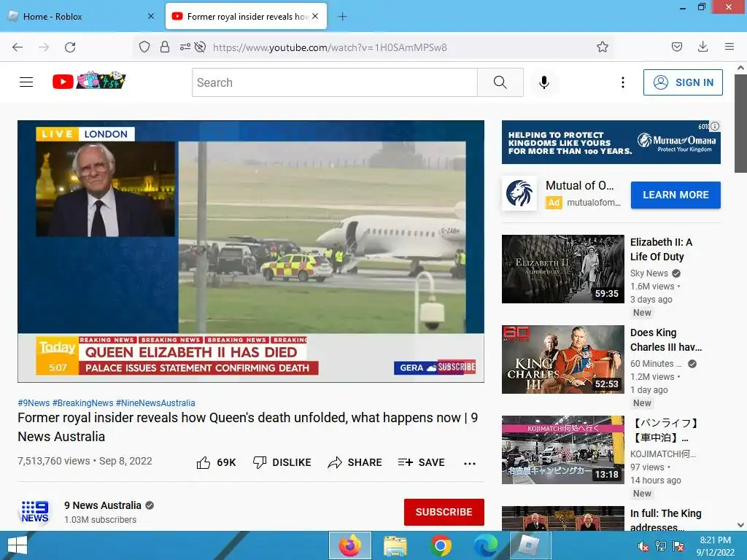Reload the page with refresh icon

click(x=70, y=47)
